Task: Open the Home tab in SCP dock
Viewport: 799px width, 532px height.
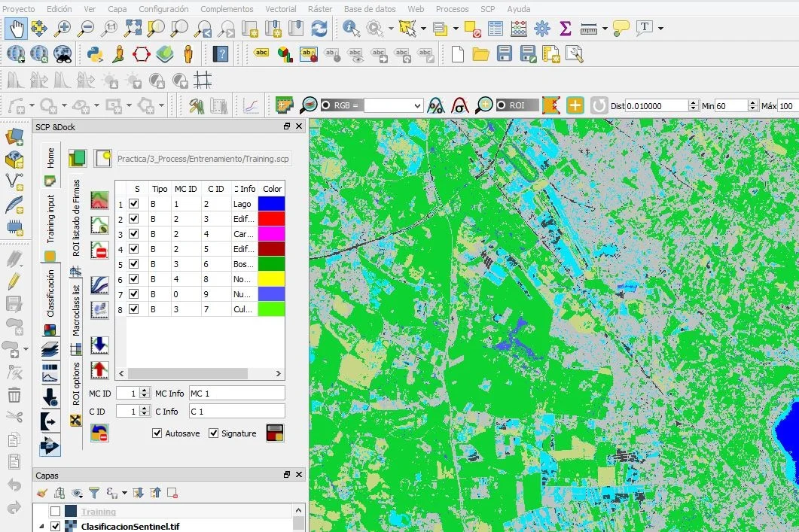Action: tap(50, 158)
